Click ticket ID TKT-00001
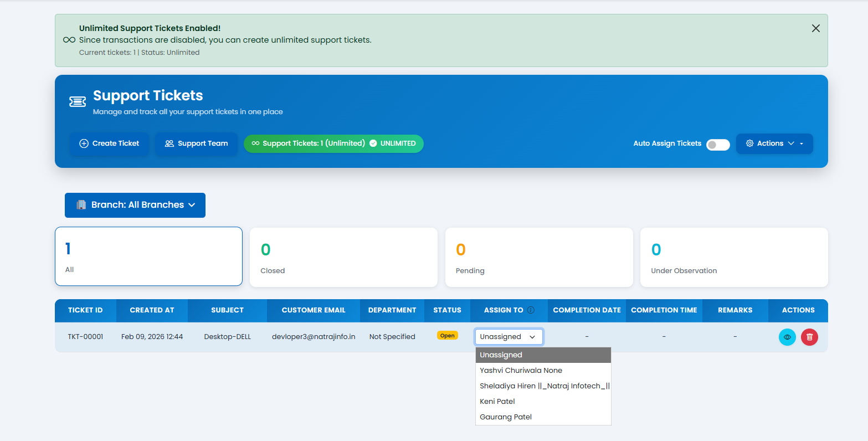This screenshot has height=441, width=868. 85,337
